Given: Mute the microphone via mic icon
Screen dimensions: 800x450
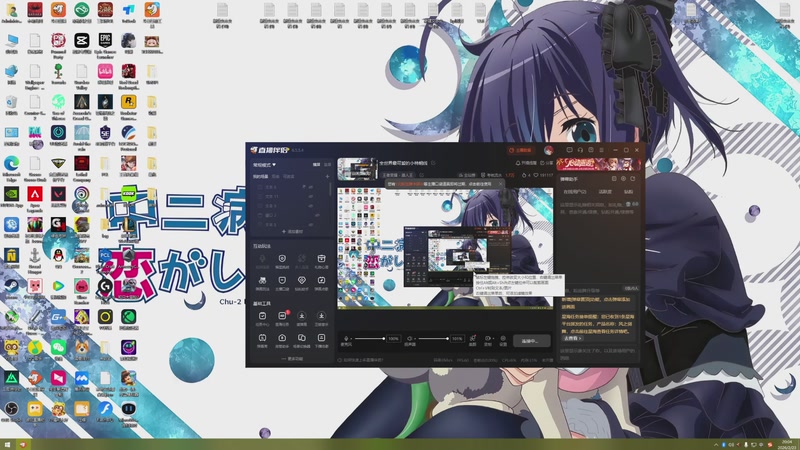Looking at the screenshot, I should [x=346, y=338].
